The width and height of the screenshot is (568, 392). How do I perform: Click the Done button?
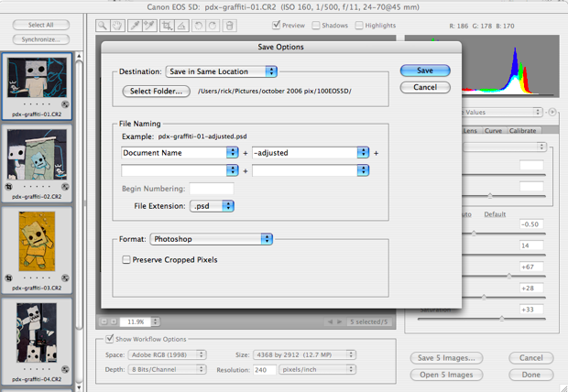(531, 375)
